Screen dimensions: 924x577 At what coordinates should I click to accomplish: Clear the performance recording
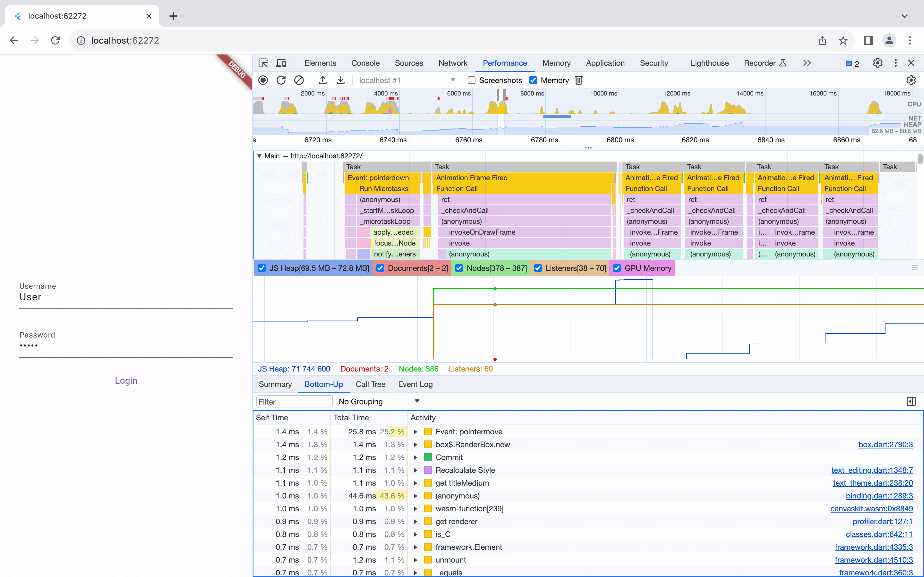[299, 80]
